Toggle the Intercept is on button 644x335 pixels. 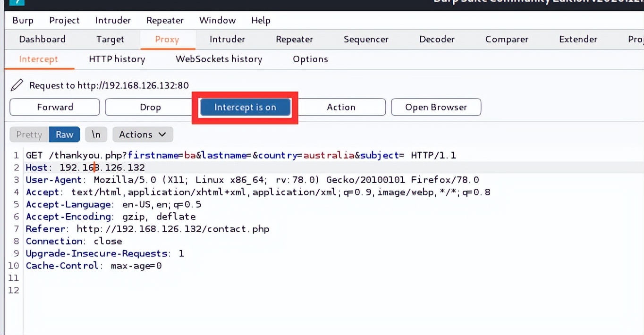(x=245, y=107)
